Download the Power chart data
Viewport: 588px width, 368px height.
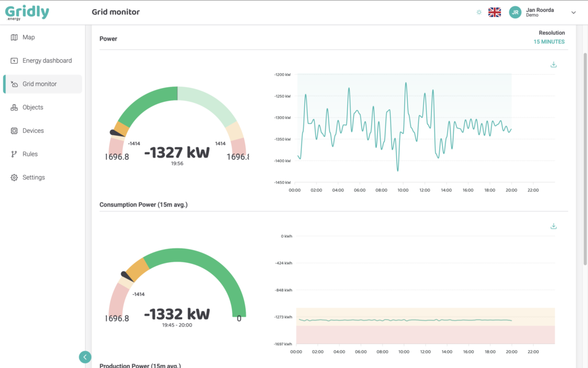tap(553, 64)
